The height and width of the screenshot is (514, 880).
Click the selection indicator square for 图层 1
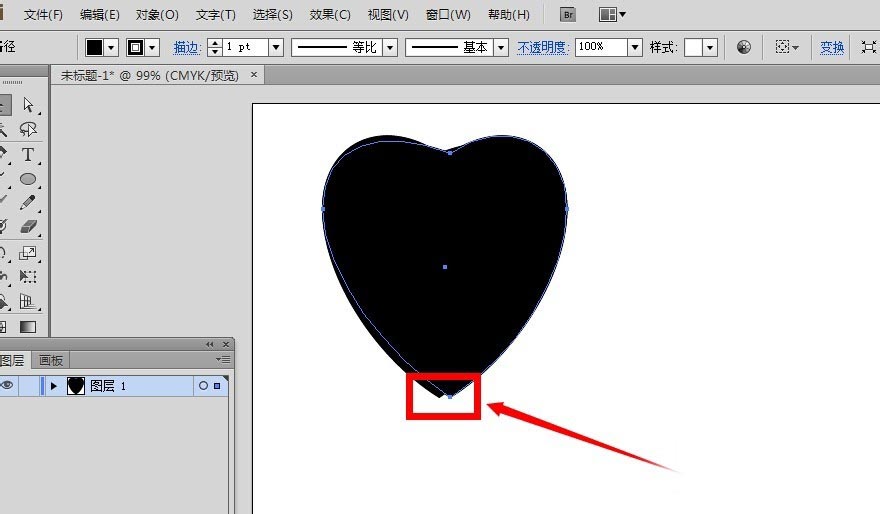(217, 386)
